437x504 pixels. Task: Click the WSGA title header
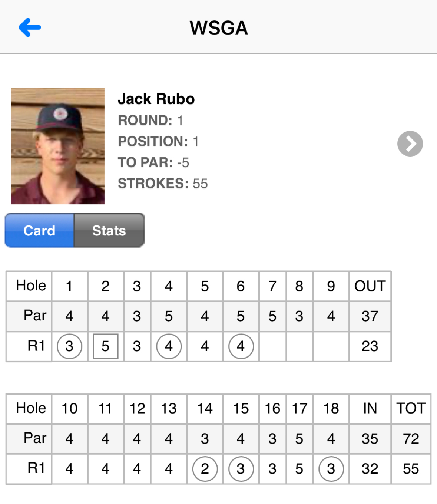point(219,28)
